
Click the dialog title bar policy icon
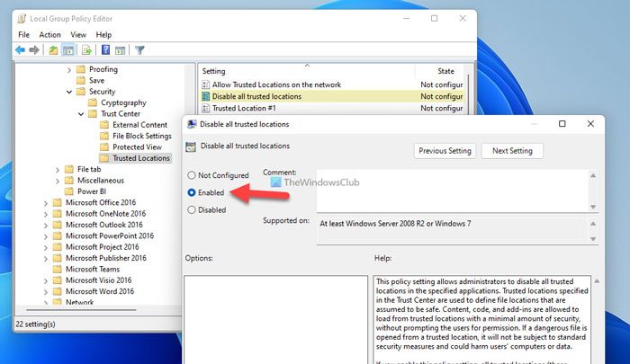tap(192, 124)
